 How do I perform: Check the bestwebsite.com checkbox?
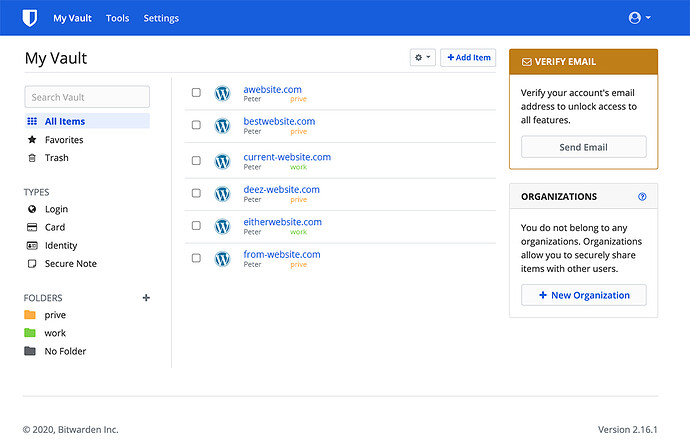point(196,125)
